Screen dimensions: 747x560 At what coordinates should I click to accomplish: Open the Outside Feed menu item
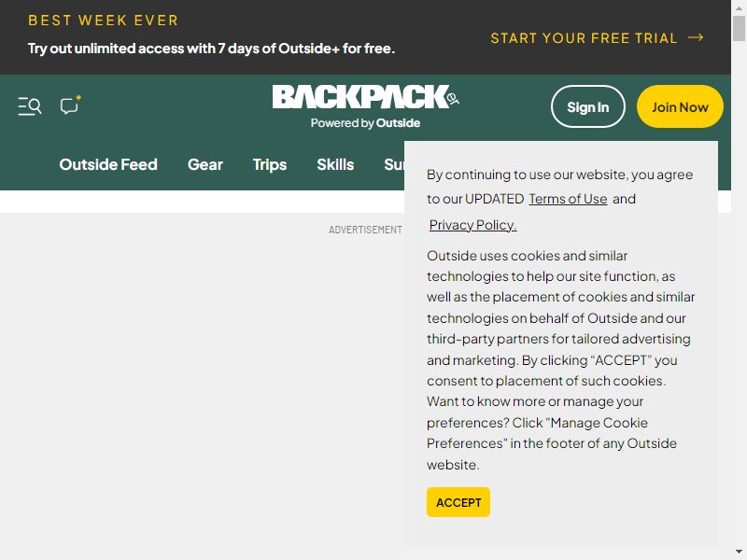[x=108, y=164]
